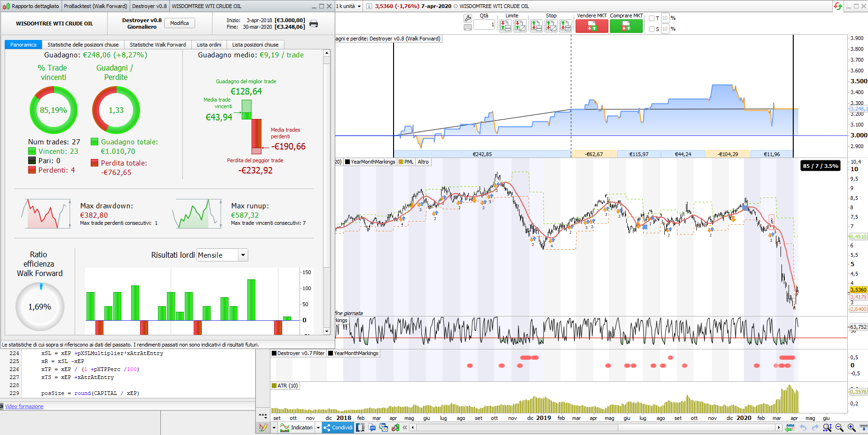Click the undo arrow in chart toolbar
The height and width of the screenshot is (435, 868).
[803, 427]
